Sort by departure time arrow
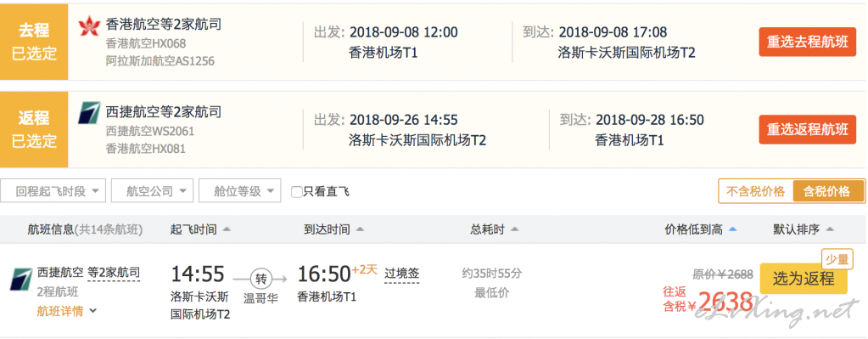Screen dimensions: 868x339 click(x=227, y=229)
